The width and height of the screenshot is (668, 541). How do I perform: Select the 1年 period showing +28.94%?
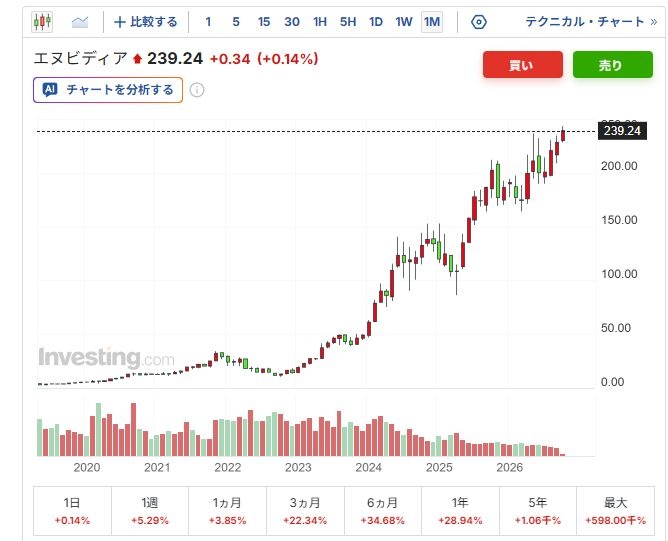[x=460, y=511]
